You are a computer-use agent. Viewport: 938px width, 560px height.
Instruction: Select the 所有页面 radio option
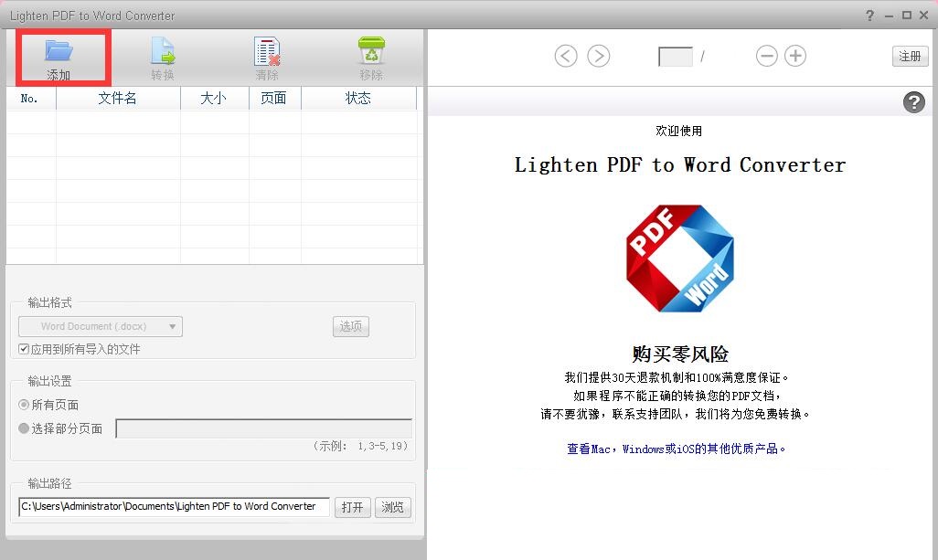[24, 405]
